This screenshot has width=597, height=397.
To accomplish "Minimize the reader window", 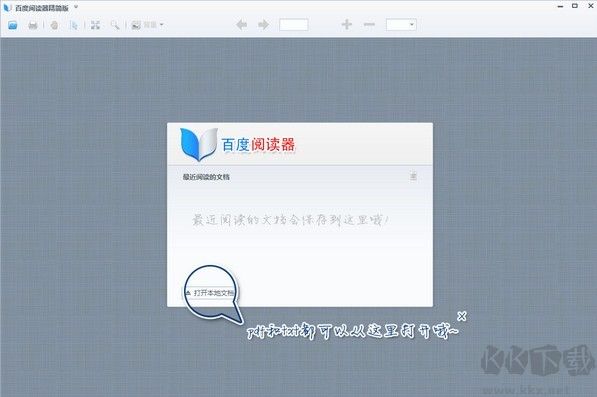I will pyautogui.click(x=560, y=6).
